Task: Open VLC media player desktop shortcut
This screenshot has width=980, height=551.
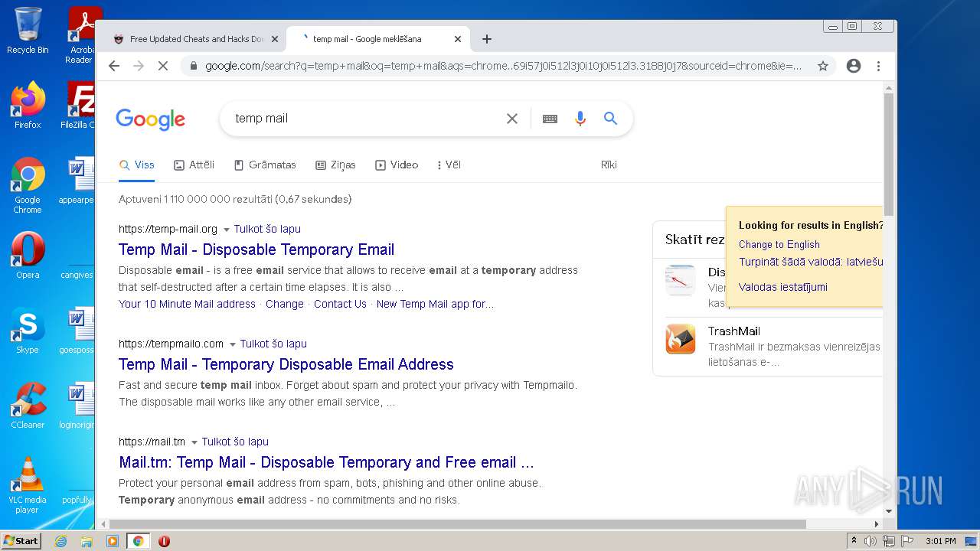Action: coord(28,485)
